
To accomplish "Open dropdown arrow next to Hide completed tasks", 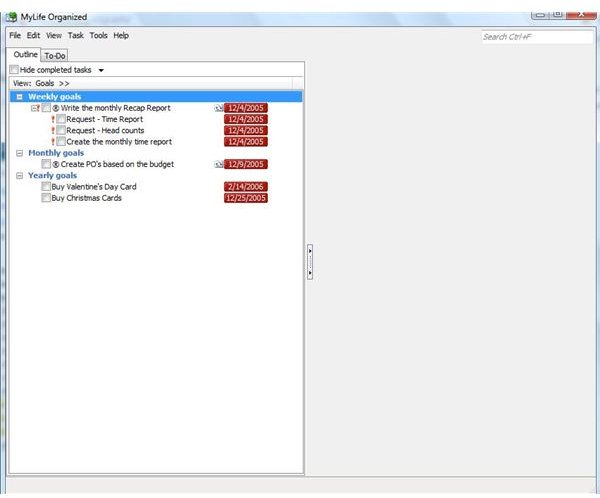I will [x=101, y=70].
